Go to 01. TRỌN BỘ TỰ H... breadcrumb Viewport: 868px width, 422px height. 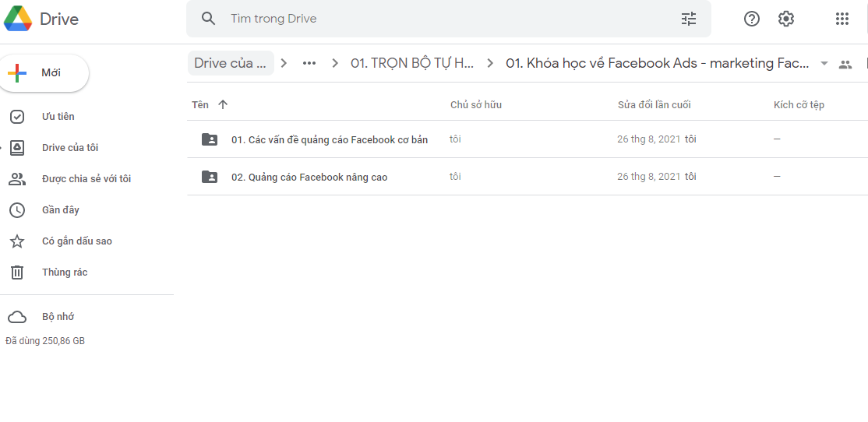[x=412, y=63]
